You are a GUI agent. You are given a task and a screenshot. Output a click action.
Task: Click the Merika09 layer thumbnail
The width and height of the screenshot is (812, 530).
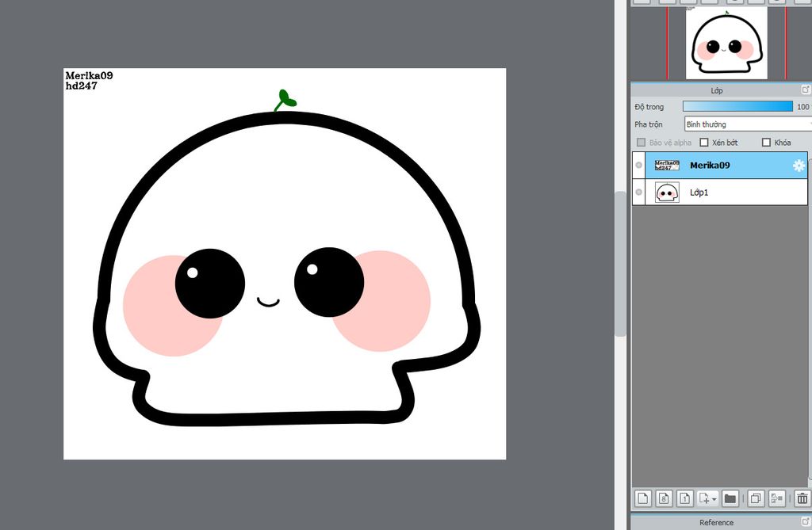tap(667, 165)
